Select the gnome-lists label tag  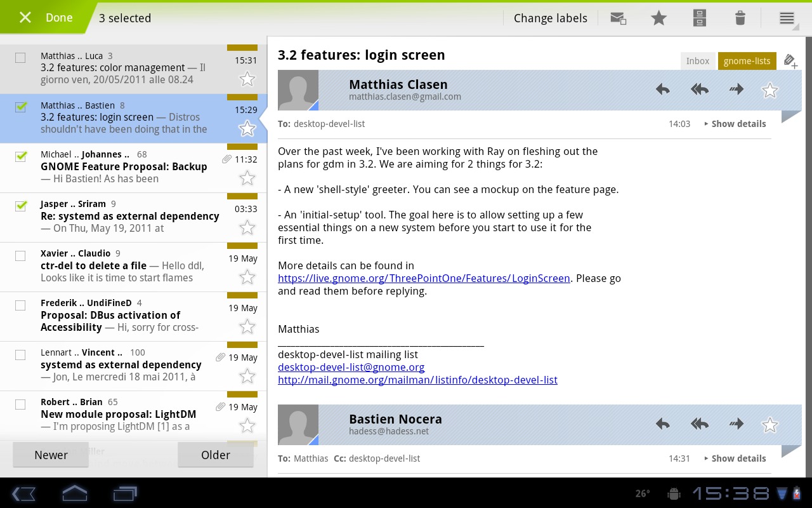click(x=747, y=61)
